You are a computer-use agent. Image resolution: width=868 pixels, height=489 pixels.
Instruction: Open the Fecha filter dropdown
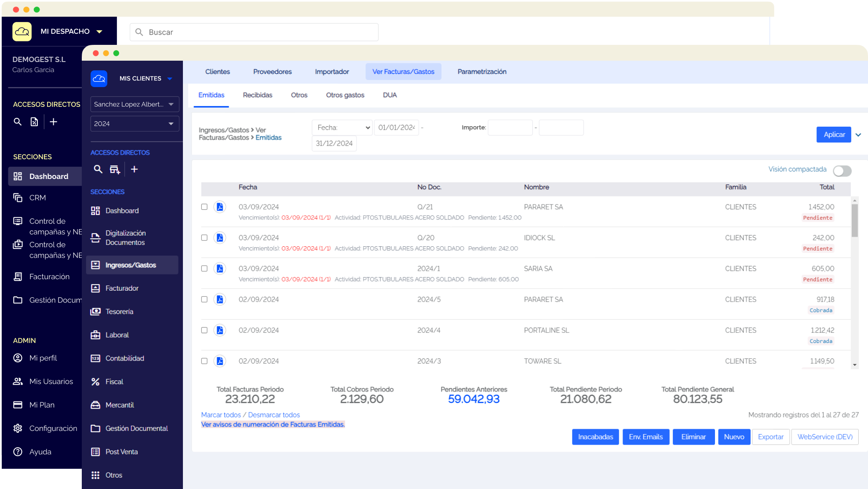coord(342,128)
